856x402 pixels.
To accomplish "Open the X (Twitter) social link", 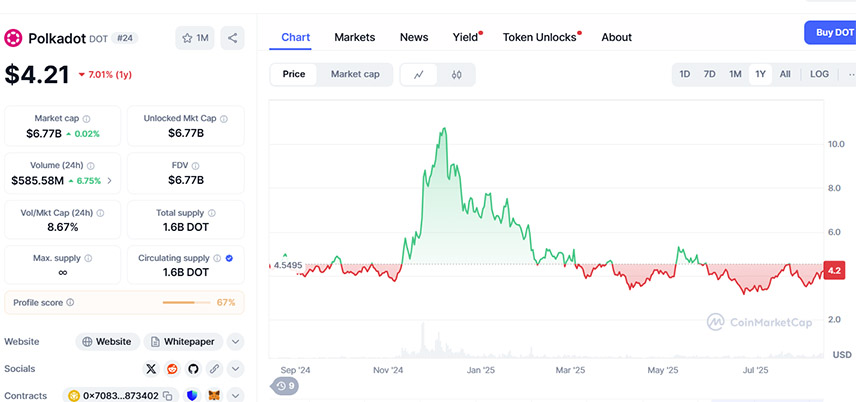I will coord(151,369).
